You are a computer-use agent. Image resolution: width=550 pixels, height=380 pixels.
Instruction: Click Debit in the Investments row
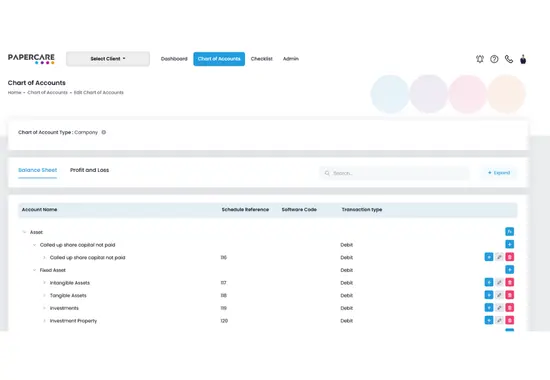(x=347, y=308)
